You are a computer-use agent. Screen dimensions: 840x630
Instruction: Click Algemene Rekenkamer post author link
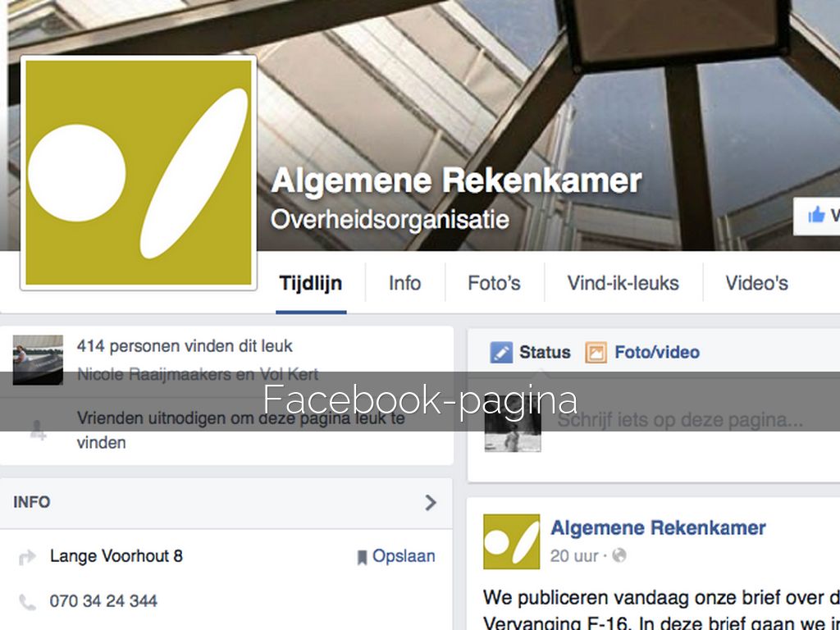(x=658, y=527)
